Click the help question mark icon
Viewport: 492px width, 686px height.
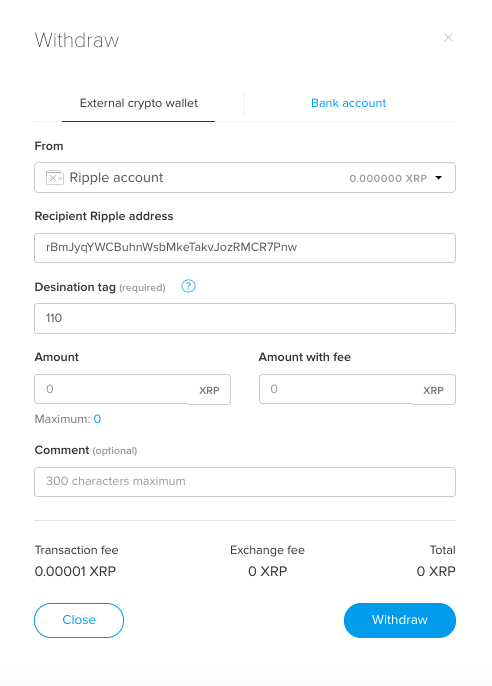click(x=188, y=287)
